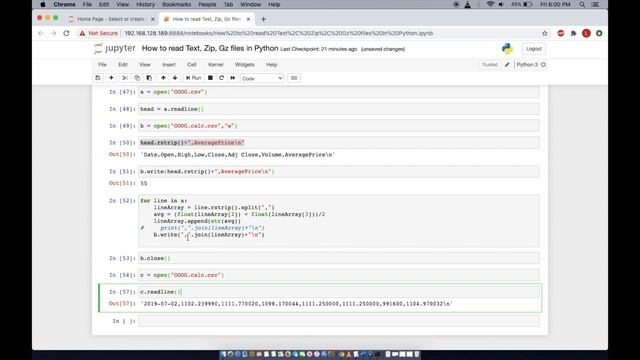Open a new browser tab

263,19
